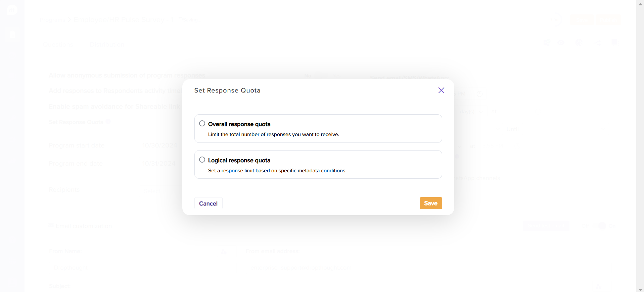Close the Set Response Quota dialog

coord(441,90)
